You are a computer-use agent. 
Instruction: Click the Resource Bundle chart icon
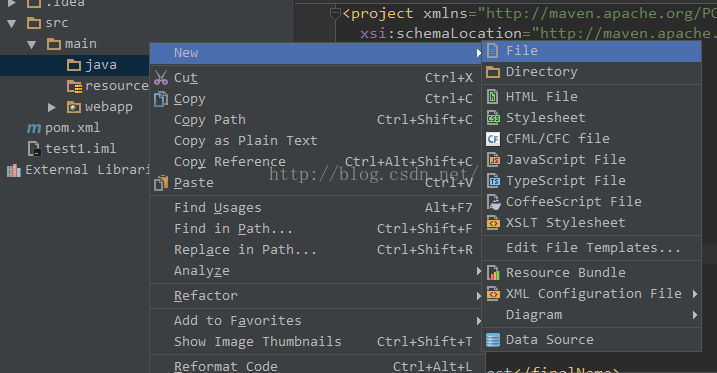[x=493, y=273]
